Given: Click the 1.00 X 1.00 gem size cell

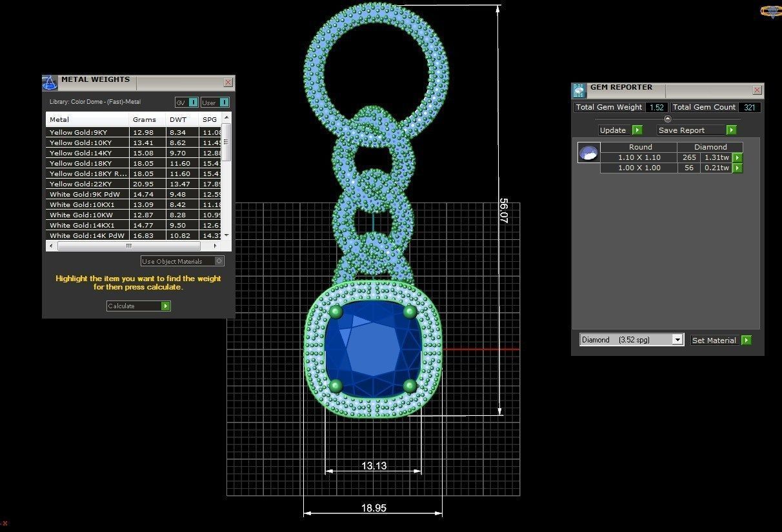Looking at the screenshot, I should (639, 168).
